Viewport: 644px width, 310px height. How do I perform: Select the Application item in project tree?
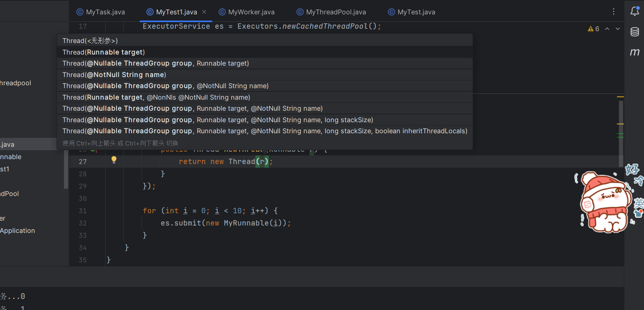[18, 230]
